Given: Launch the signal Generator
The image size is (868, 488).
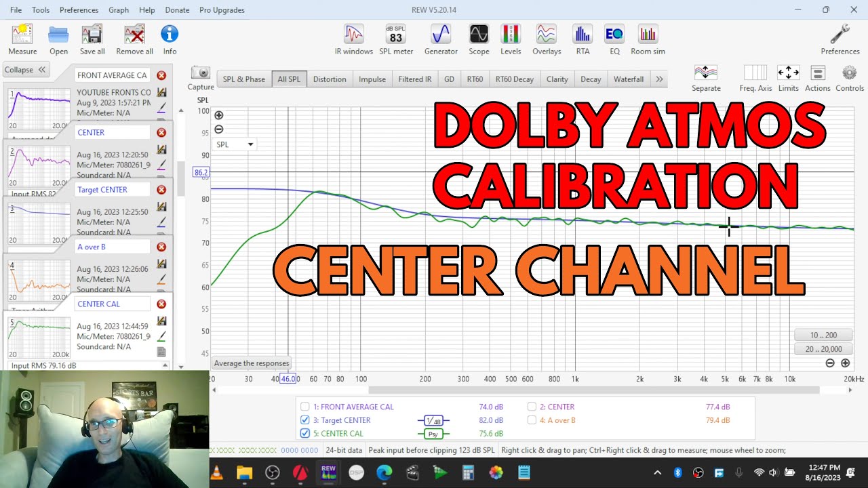Looking at the screenshot, I should 441,39.
